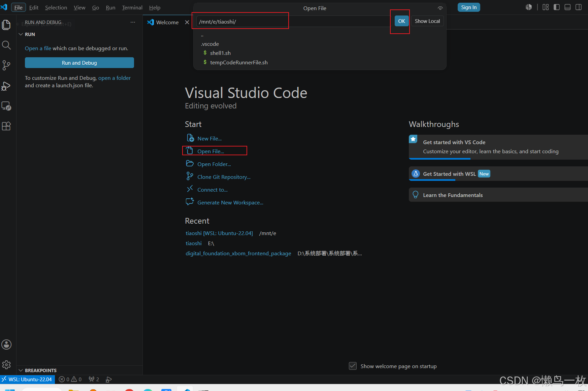This screenshot has height=391, width=588.
Task: Open the Go menu
Action: click(96, 7)
